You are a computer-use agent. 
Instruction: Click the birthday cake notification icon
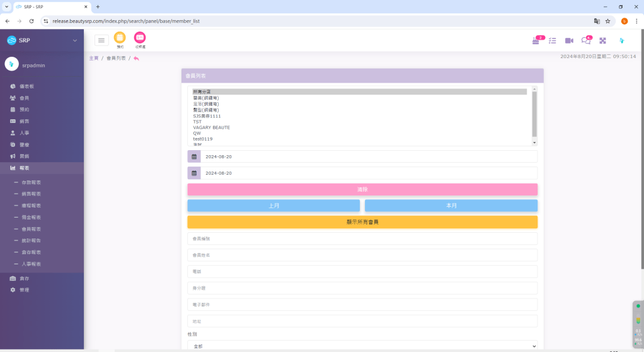click(536, 40)
